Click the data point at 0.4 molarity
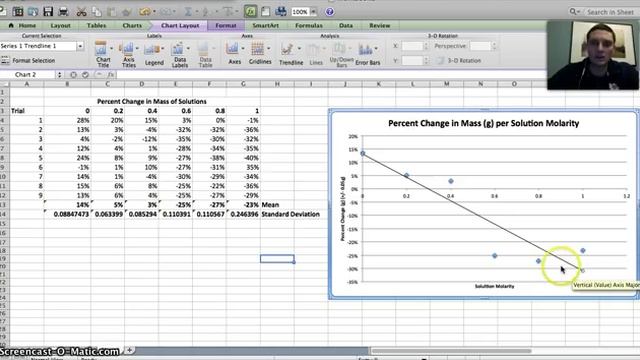This screenshot has width=640, height=360. point(451,181)
